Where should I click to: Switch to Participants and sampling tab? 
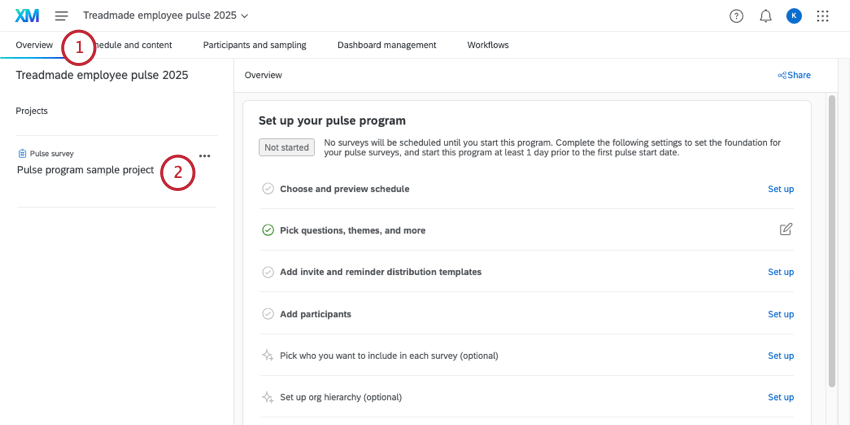[254, 45]
